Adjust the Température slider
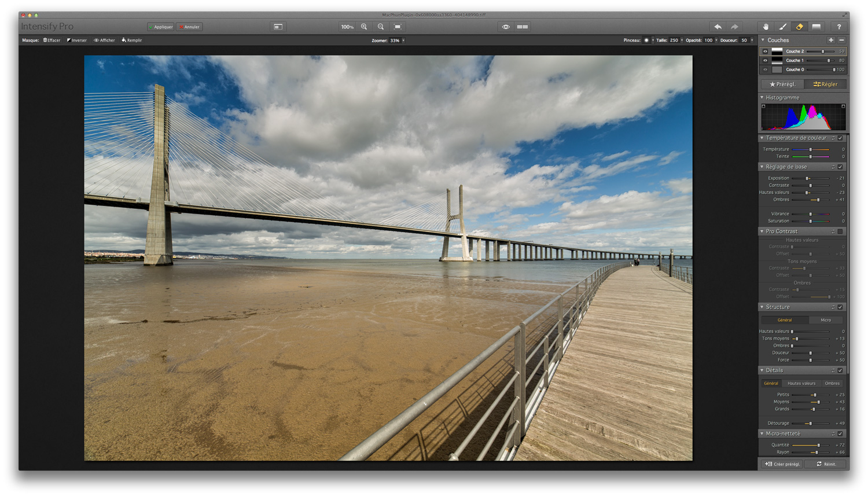 (x=810, y=150)
